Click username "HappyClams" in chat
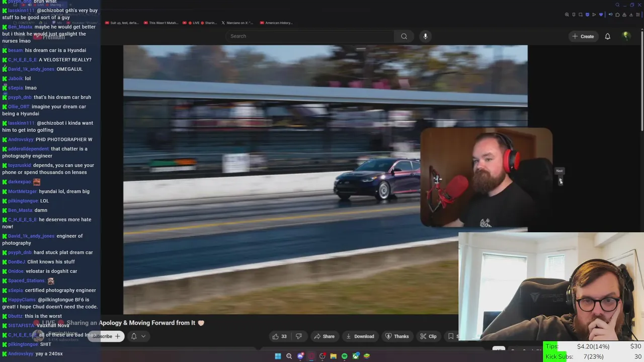The width and height of the screenshot is (644, 362). [x=22, y=300]
